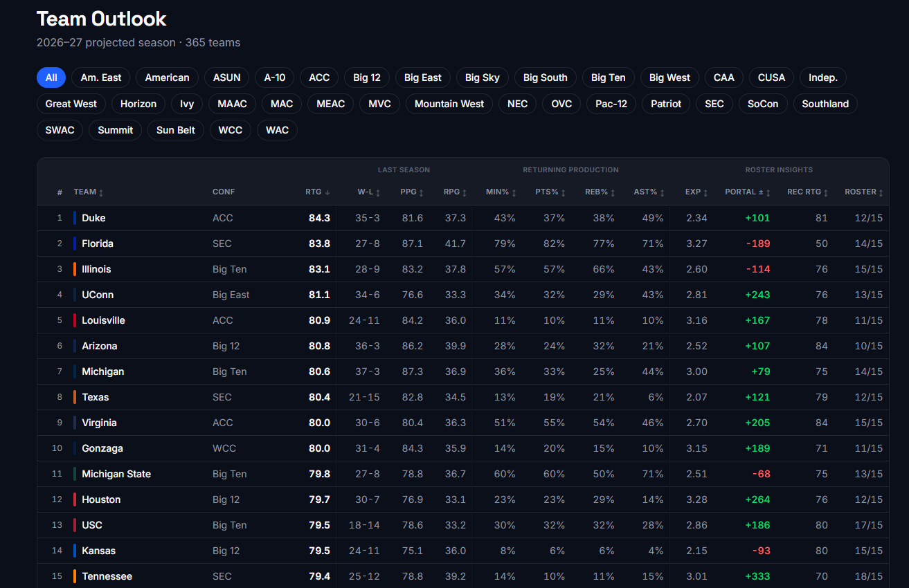Click Tennessee's +333 portal value

coord(757,576)
